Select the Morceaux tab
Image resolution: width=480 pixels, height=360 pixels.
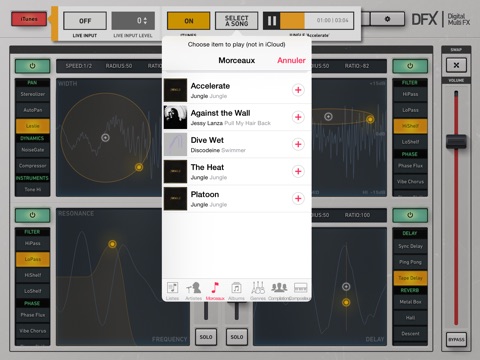tap(215, 291)
